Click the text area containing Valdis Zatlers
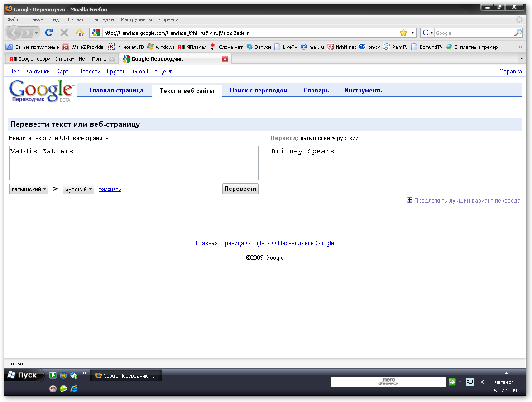The image size is (532, 402). tap(134, 163)
